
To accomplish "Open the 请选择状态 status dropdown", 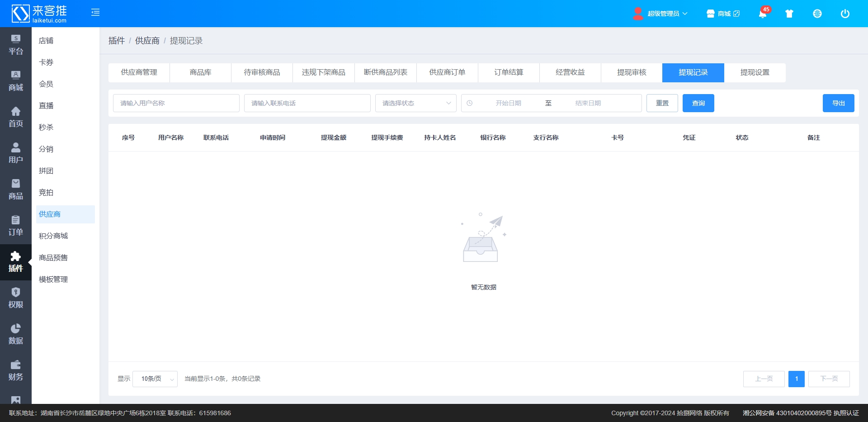I will coord(415,103).
